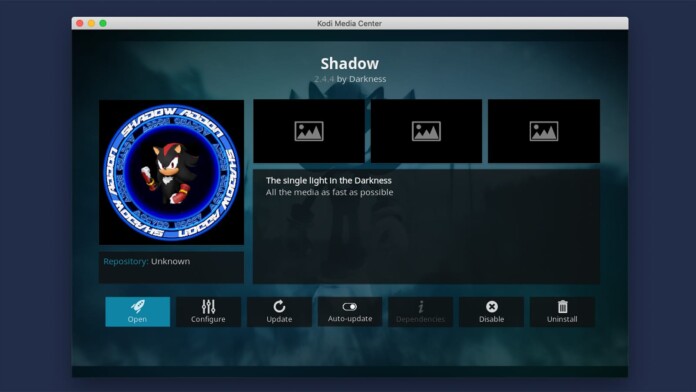Click the "by Darkness" author text

pyautogui.click(x=361, y=79)
